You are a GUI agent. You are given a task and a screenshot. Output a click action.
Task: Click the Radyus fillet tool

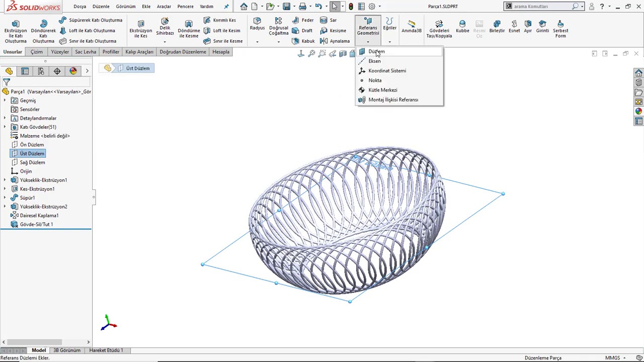pyautogui.click(x=257, y=24)
